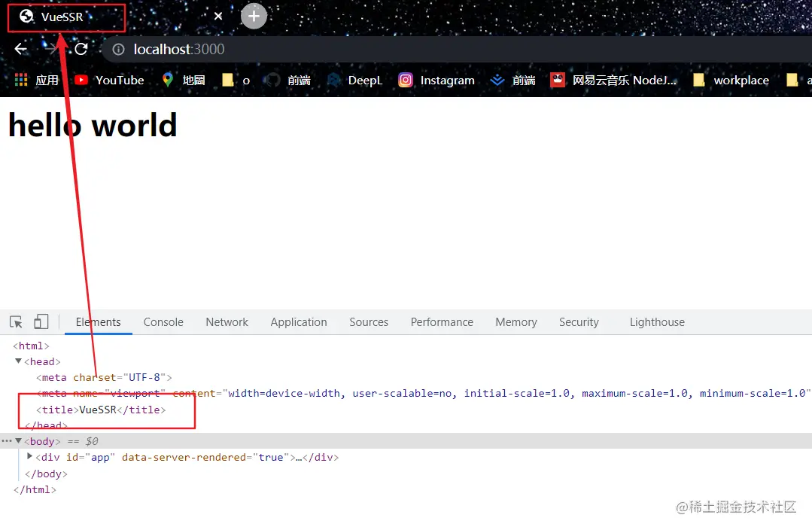The width and height of the screenshot is (812, 530).
Task: Switch to the Elements tab
Action: tap(99, 321)
